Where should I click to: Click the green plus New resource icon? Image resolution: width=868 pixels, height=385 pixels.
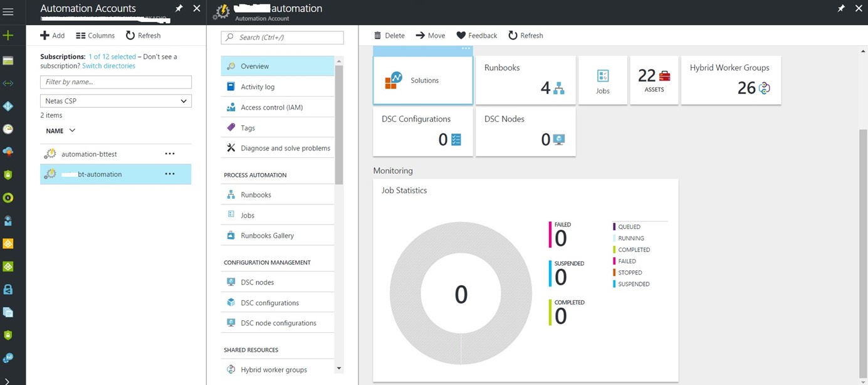pos(8,35)
